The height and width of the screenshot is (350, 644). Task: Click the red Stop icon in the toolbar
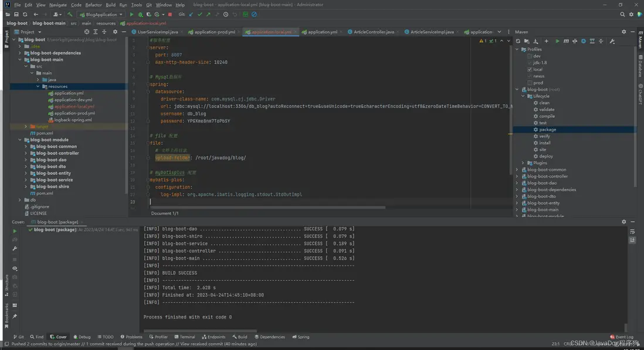pyautogui.click(x=170, y=14)
